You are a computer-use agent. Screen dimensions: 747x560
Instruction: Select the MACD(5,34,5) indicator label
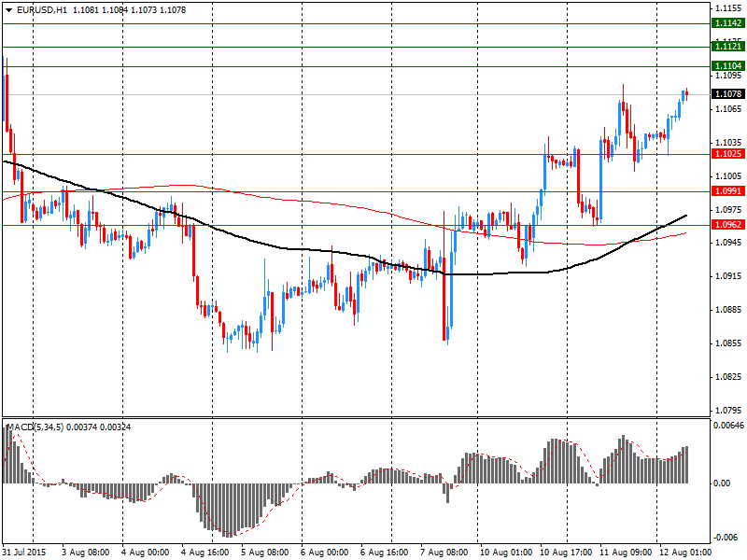[35, 427]
